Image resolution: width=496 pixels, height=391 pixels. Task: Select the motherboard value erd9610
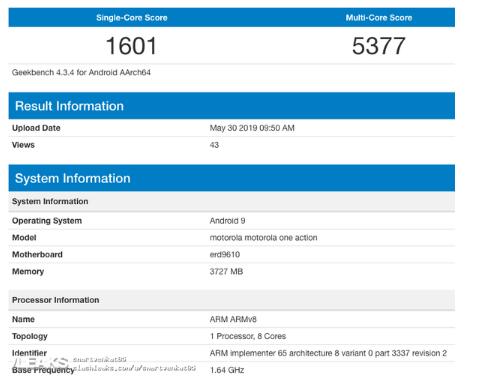[x=225, y=255]
